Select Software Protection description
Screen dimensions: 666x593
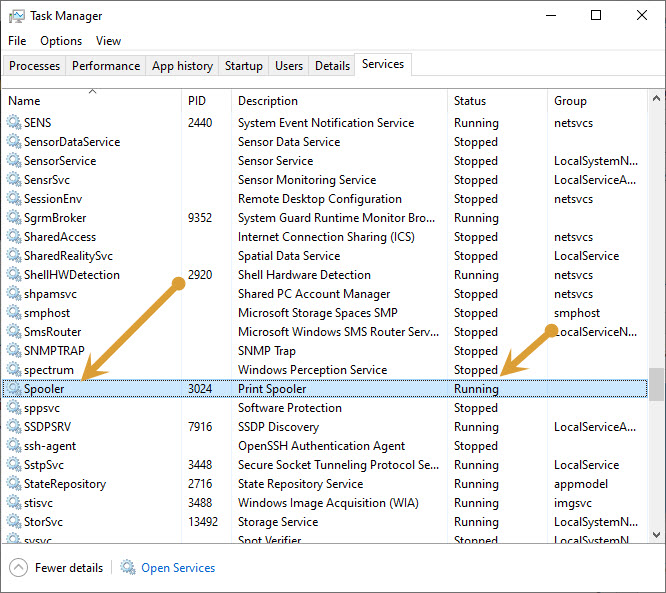290,407
